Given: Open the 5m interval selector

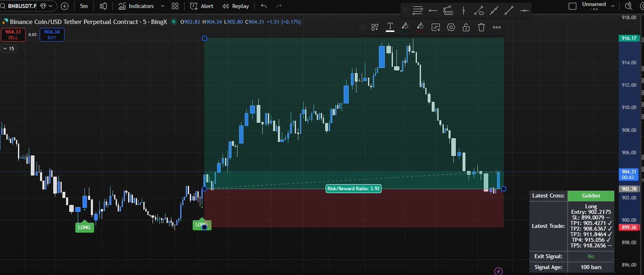Looking at the screenshot, I should click(x=84, y=6).
